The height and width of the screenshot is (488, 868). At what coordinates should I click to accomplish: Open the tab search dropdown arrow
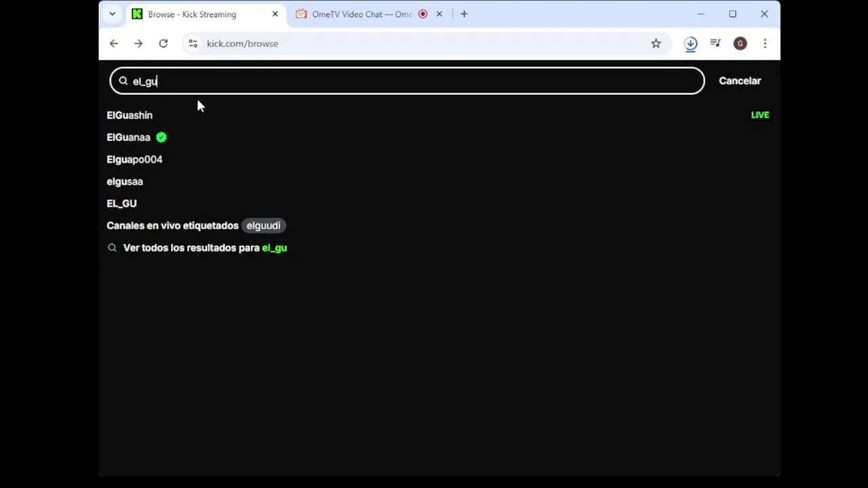[112, 14]
